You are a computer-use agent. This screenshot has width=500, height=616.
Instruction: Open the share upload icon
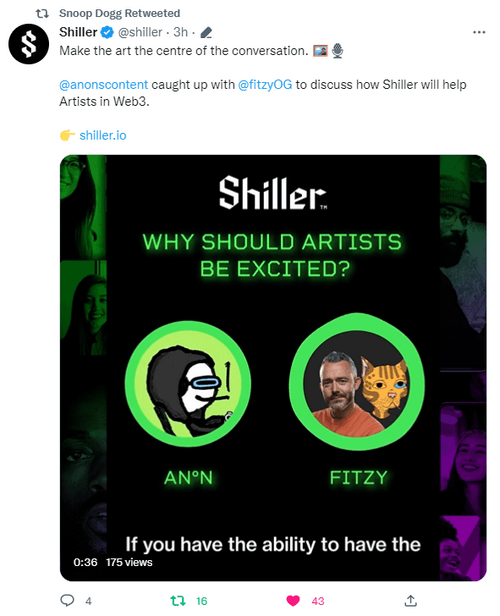click(410, 600)
